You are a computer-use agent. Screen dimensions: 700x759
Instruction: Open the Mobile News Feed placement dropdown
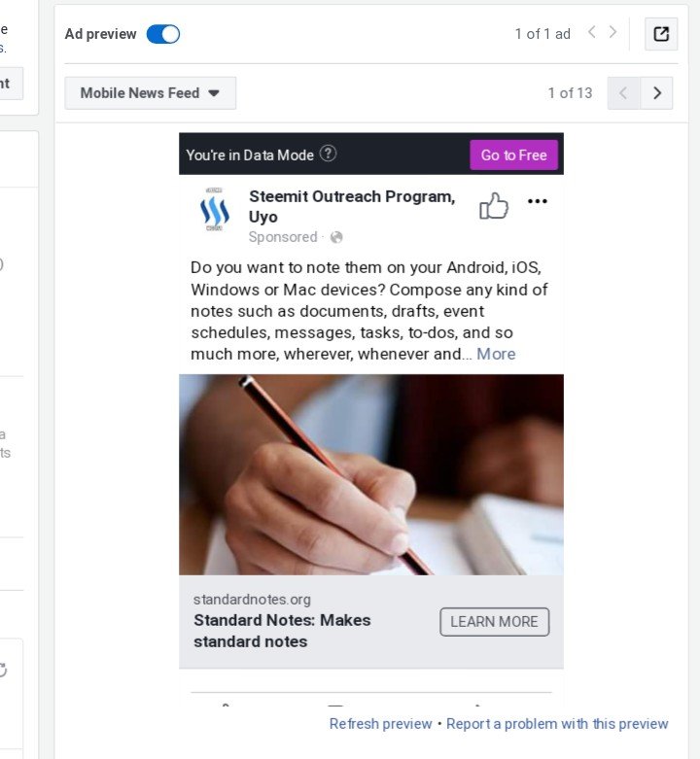click(150, 93)
